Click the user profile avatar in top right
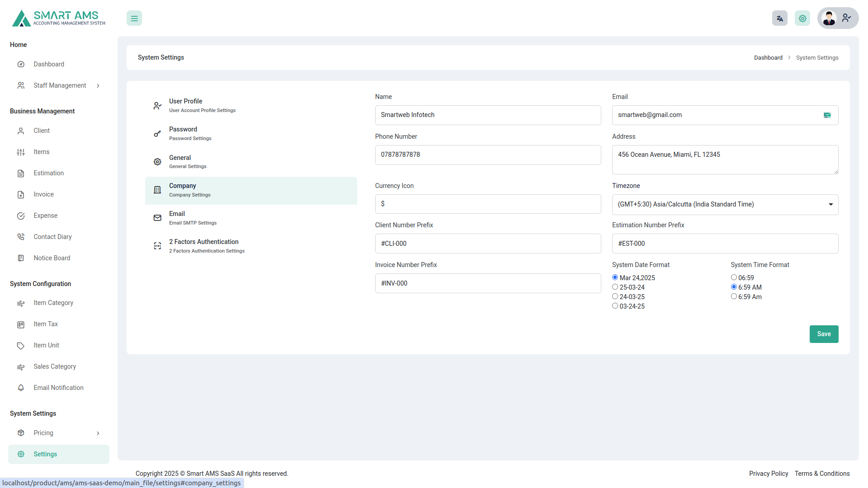This screenshot has width=868, height=488. tap(829, 18)
